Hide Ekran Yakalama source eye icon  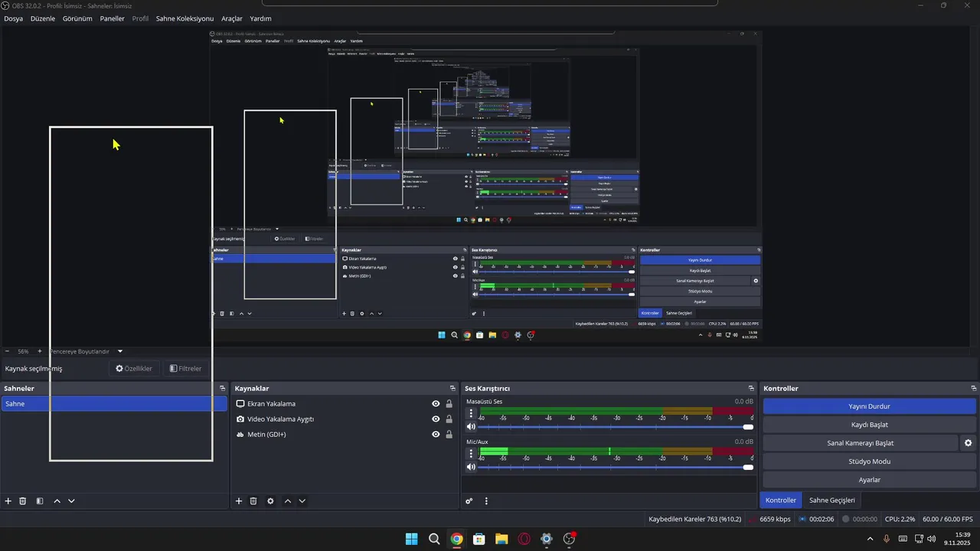point(436,404)
